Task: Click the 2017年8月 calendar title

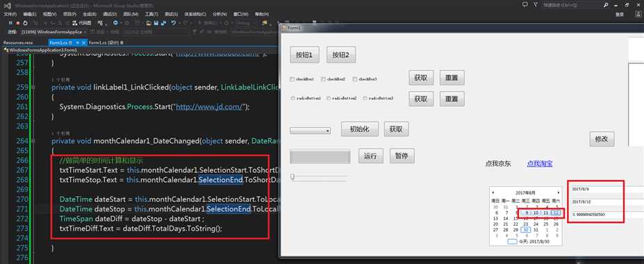Action: (x=525, y=192)
